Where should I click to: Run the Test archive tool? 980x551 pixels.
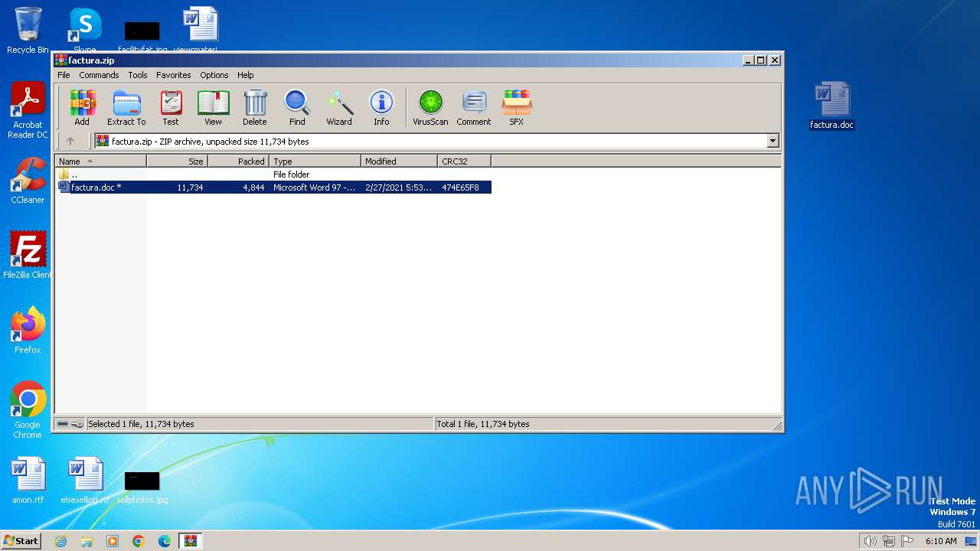click(x=171, y=107)
